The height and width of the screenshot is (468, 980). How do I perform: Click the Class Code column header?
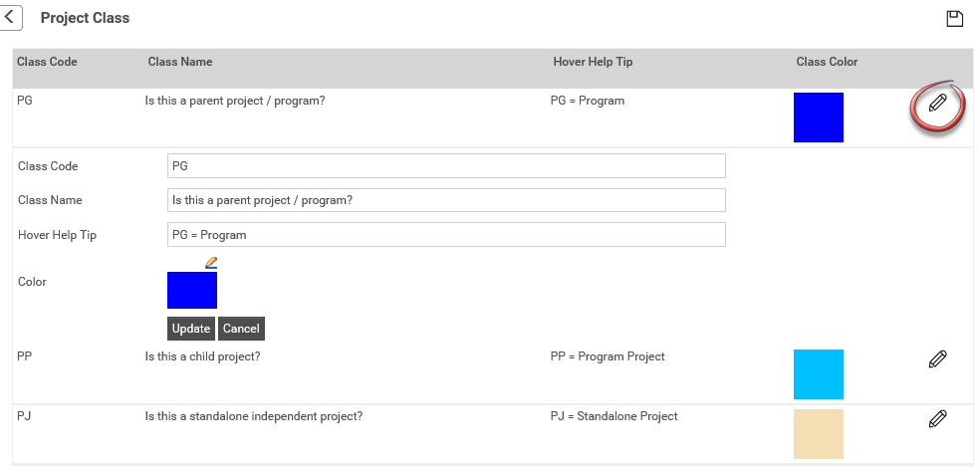click(x=47, y=62)
